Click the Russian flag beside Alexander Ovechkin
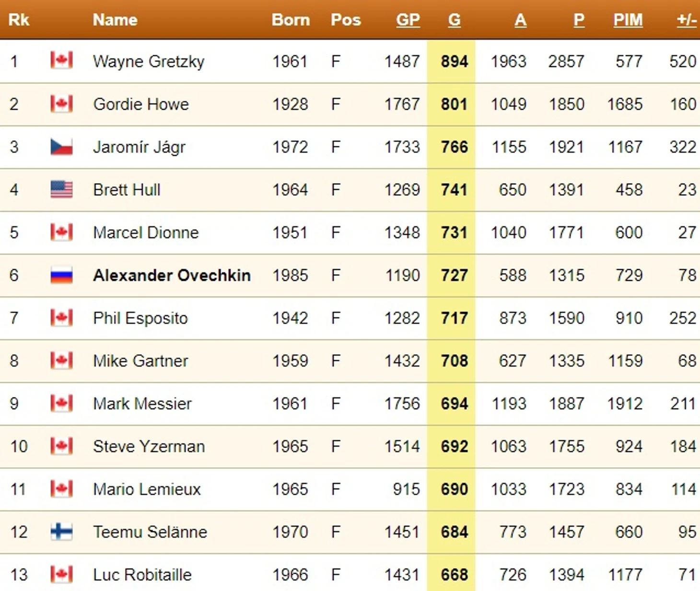 tap(61, 275)
